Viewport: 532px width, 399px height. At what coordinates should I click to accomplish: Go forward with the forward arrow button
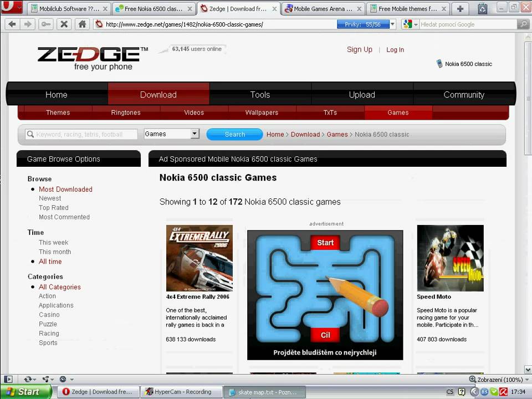coord(28,24)
